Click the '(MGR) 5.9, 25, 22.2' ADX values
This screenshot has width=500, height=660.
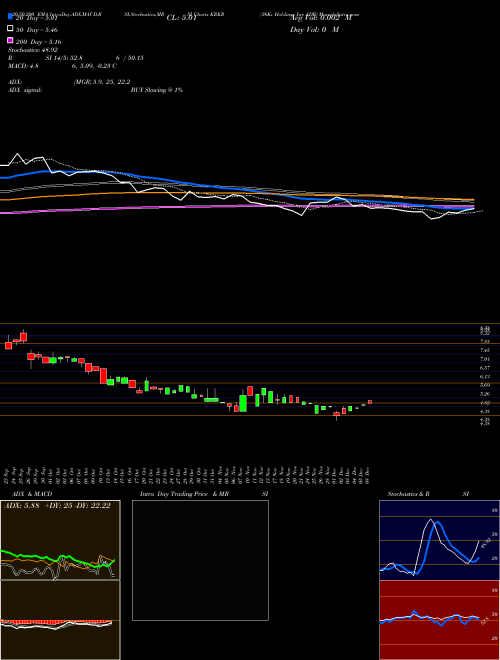pyautogui.click(x=102, y=82)
